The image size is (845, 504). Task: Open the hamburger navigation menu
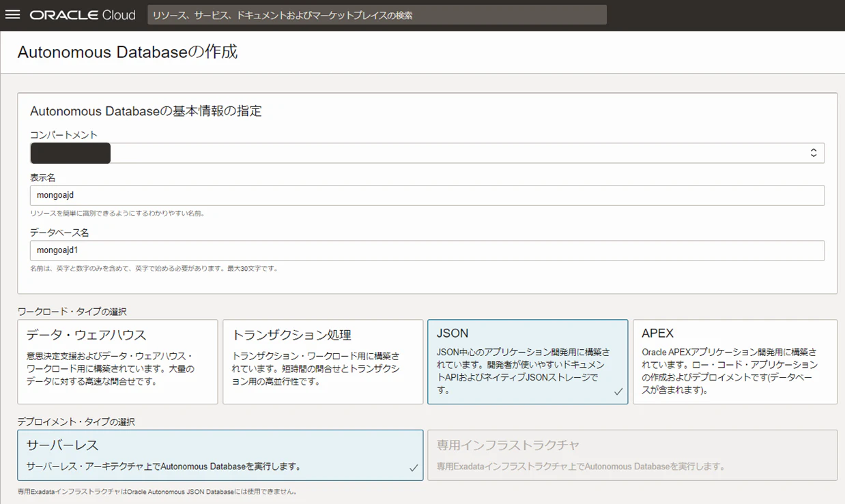point(12,15)
